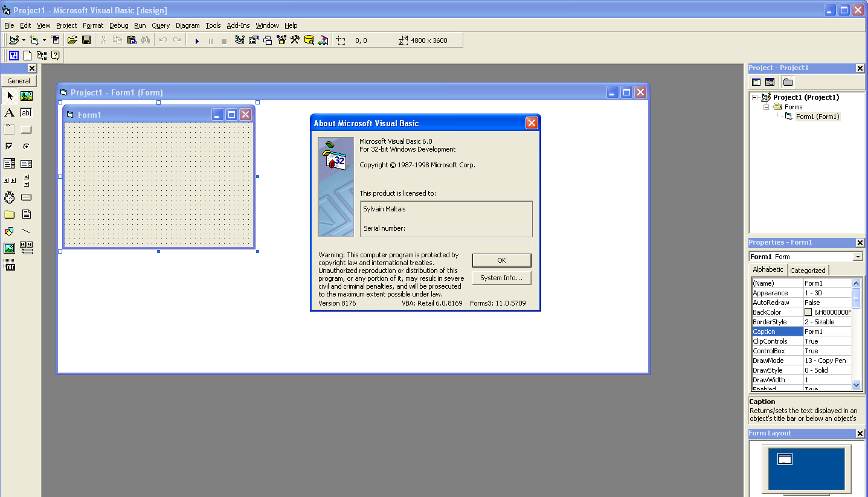Click the System Info... button

coord(501,278)
